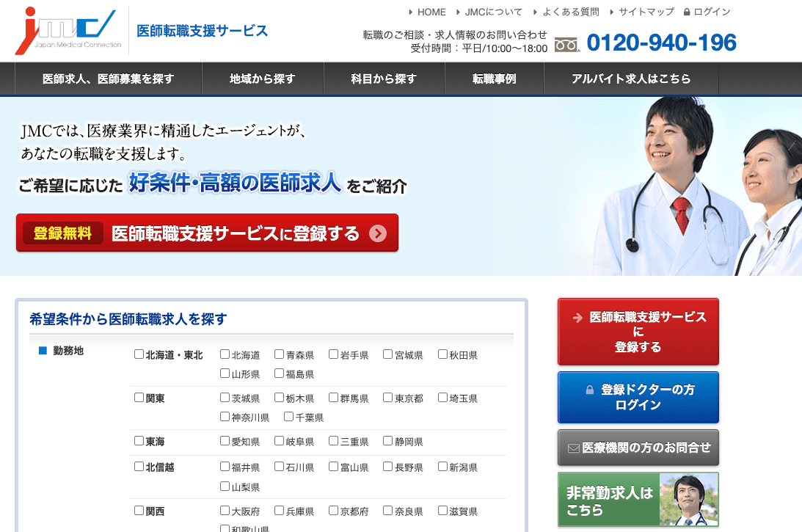Viewport: 802px width, 532px height.
Task: Click the 医師転職支援サービス header title
Action: (x=203, y=31)
